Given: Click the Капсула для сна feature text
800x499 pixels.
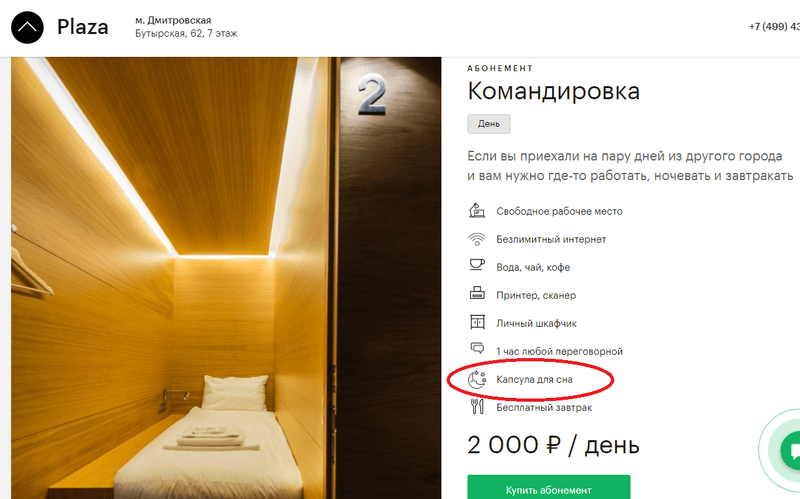Looking at the screenshot, I should [x=534, y=380].
